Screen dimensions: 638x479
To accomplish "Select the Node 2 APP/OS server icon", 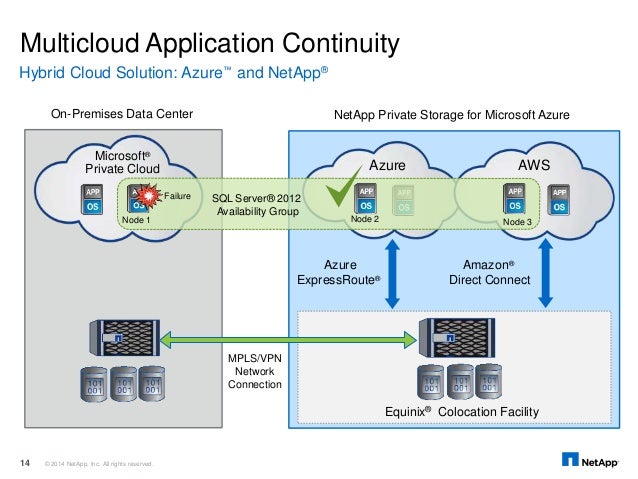I will 365,199.
